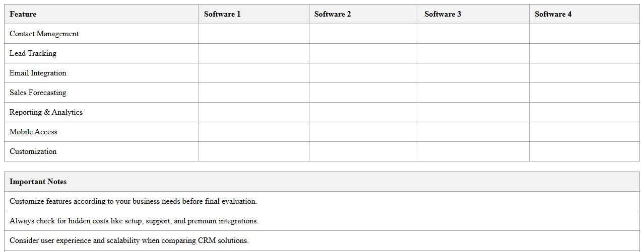Select the Software 1 column header
This screenshot has width=644, height=252.
222,14
